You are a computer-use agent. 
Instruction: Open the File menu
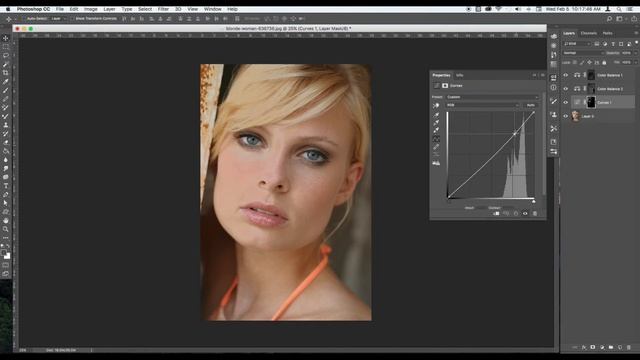(60, 9)
